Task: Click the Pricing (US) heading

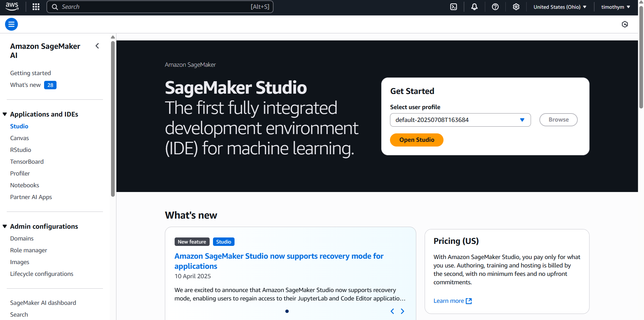Action: pyautogui.click(x=456, y=241)
